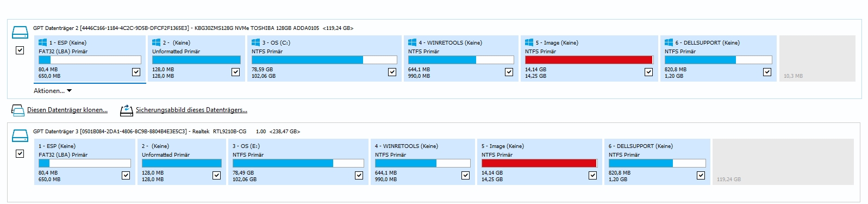Screen dimensions: 868x204
Task: Click Diesen Datenträger klonen... link
Action: click(67, 110)
